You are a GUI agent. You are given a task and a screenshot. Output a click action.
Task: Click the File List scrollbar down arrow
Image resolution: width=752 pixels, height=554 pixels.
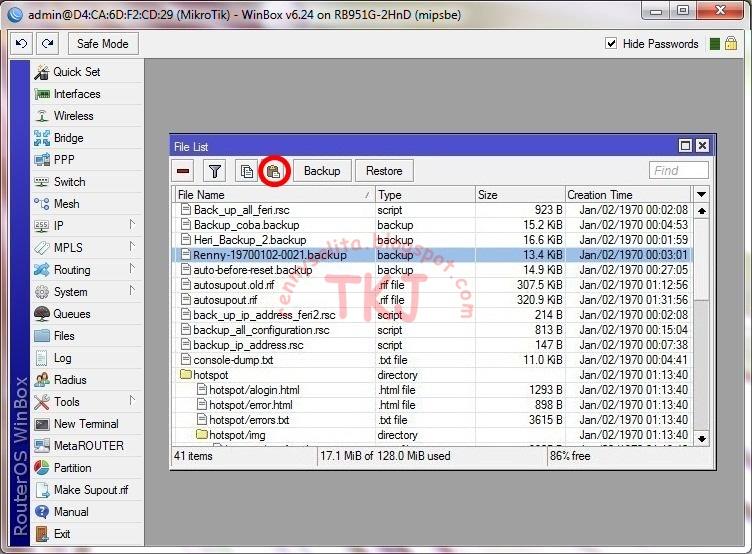point(702,438)
